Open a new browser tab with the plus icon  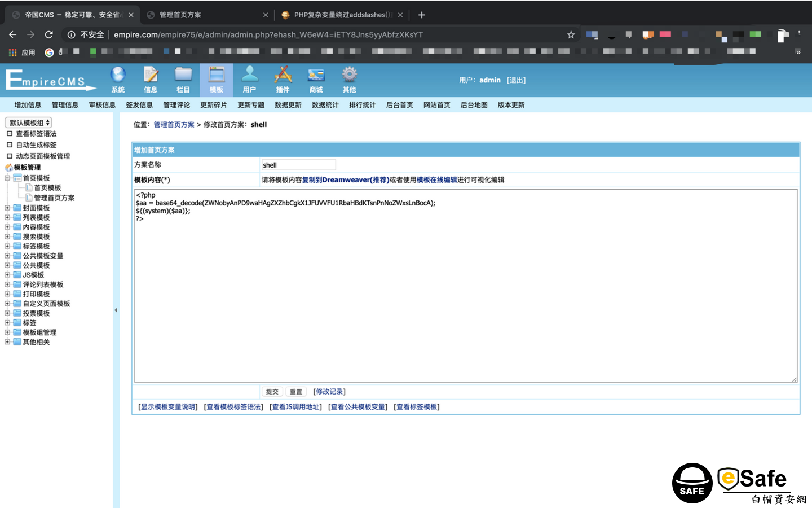click(x=421, y=15)
